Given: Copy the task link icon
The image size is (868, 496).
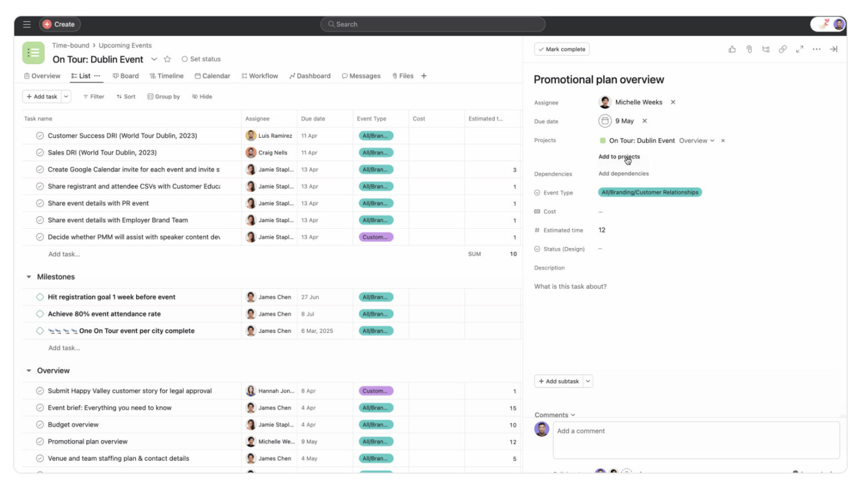Looking at the screenshot, I should [783, 49].
